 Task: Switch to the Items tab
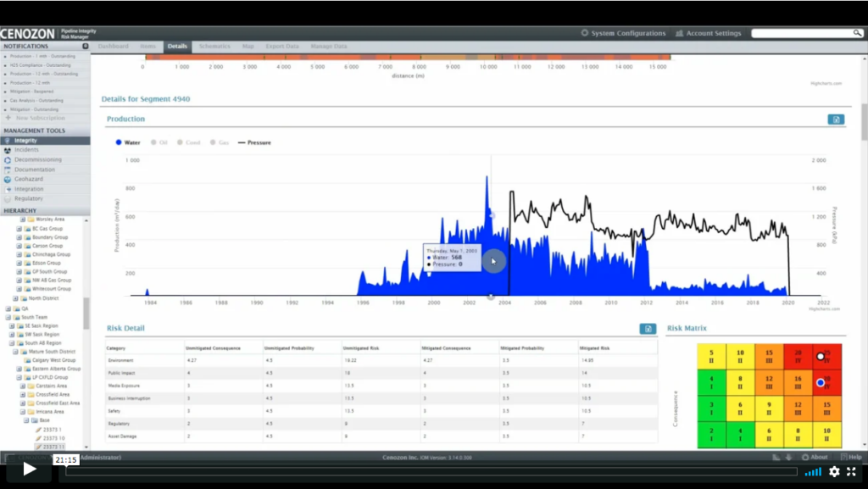pyautogui.click(x=147, y=47)
